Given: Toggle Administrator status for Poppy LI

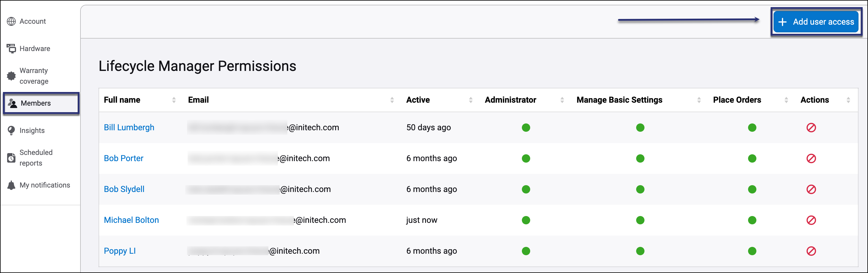Looking at the screenshot, I should 526,251.
